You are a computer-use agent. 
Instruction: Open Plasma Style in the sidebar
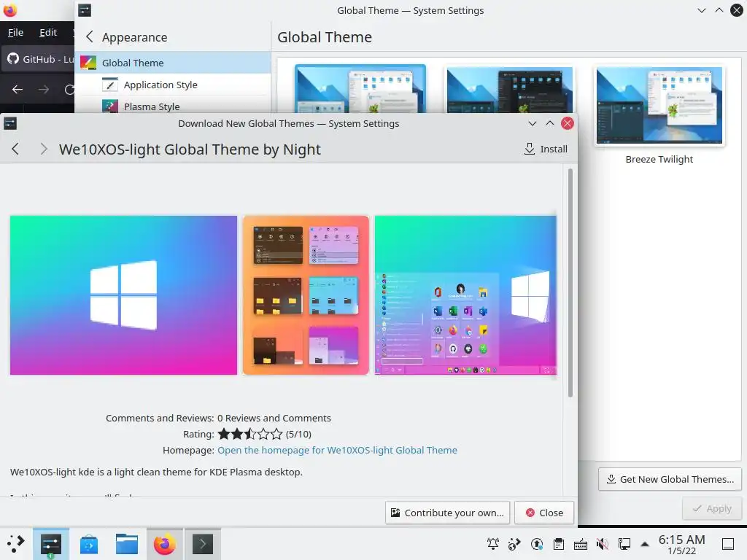point(173,106)
